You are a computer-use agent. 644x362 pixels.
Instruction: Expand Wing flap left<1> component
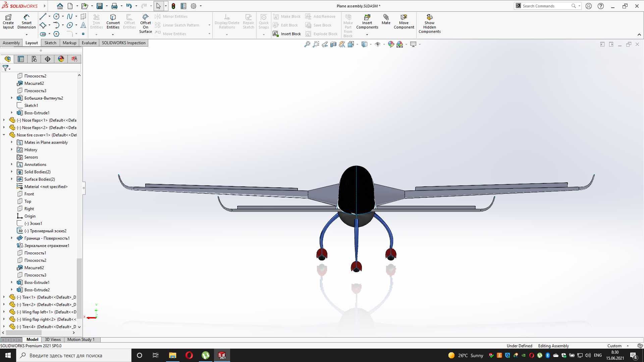(x=4, y=312)
